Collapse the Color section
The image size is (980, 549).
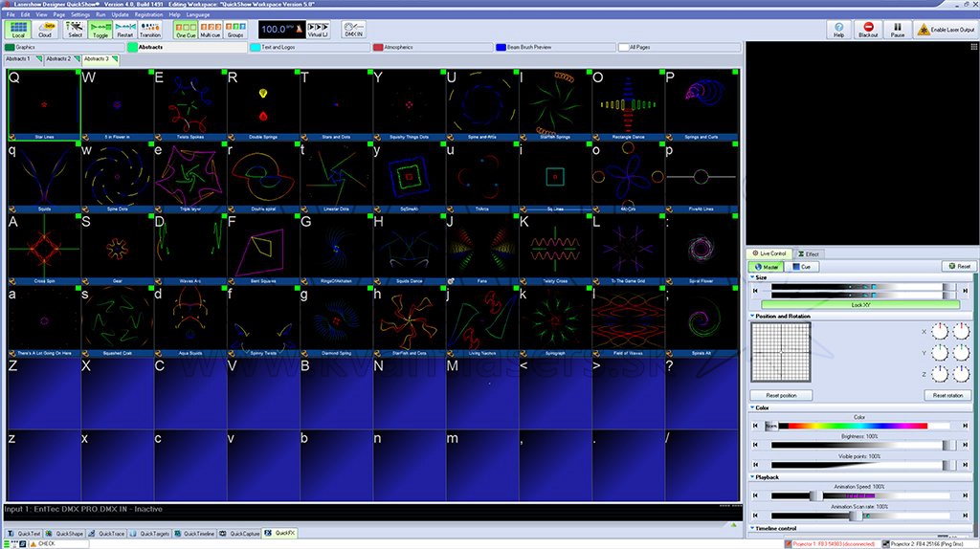752,407
